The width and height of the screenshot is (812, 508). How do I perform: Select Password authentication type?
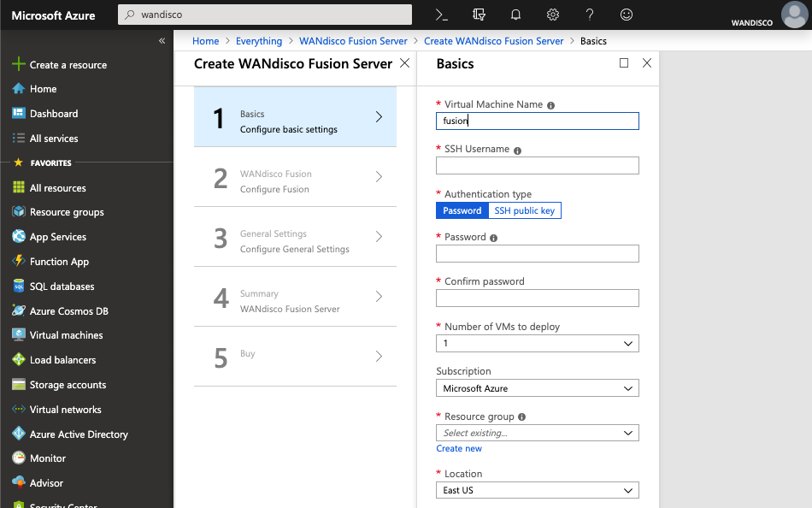[x=462, y=210]
